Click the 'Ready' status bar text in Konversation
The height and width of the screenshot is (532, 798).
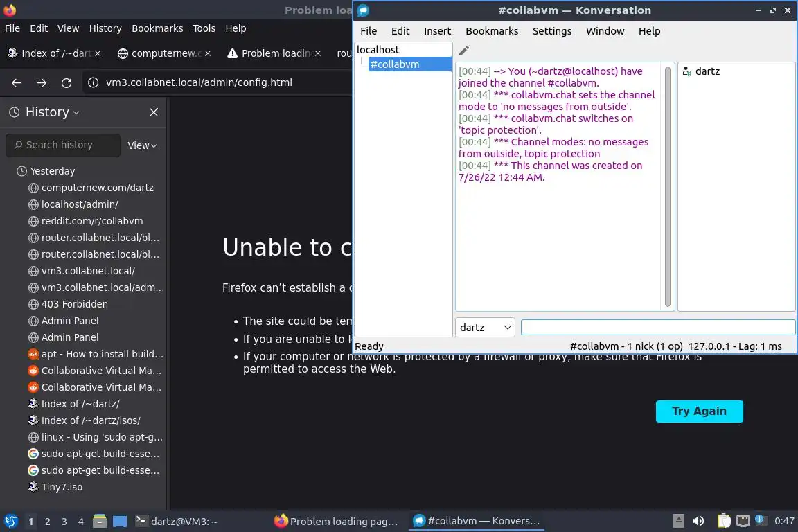point(369,346)
